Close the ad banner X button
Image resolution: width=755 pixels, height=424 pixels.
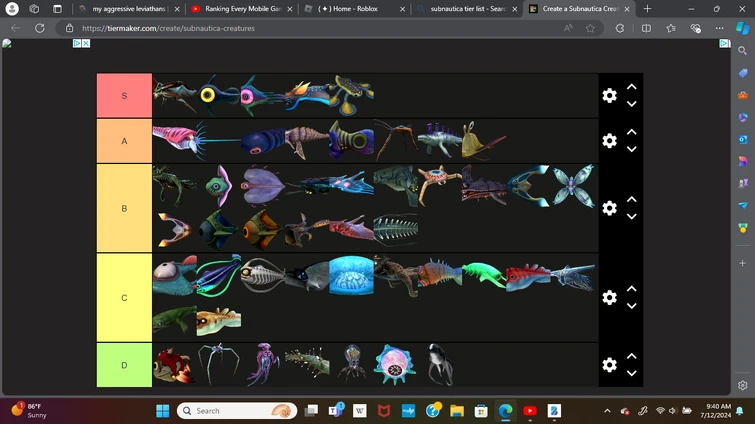[86, 43]
